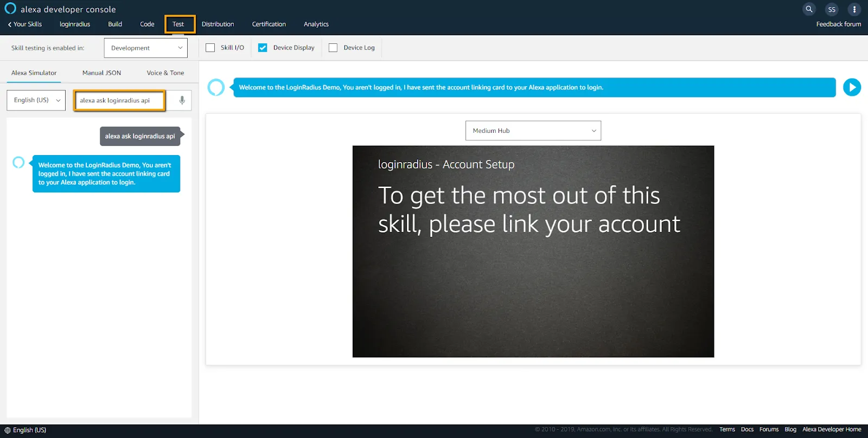The width and height of the screenshot is (868, 438).
Task: Switch to the Build tab
Action: tap(115, 24)
